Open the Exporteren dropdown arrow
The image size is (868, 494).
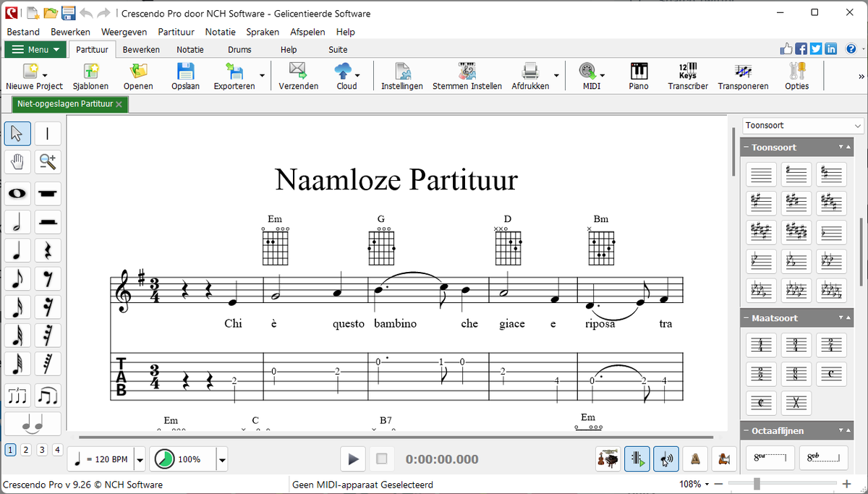pos(262,75)
